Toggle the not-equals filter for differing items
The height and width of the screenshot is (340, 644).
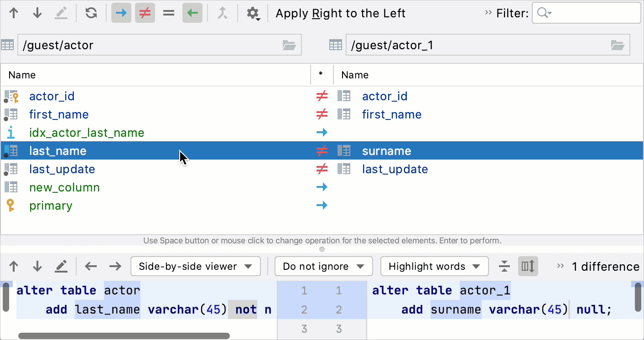pyautogui.click(x=145, y=13)
